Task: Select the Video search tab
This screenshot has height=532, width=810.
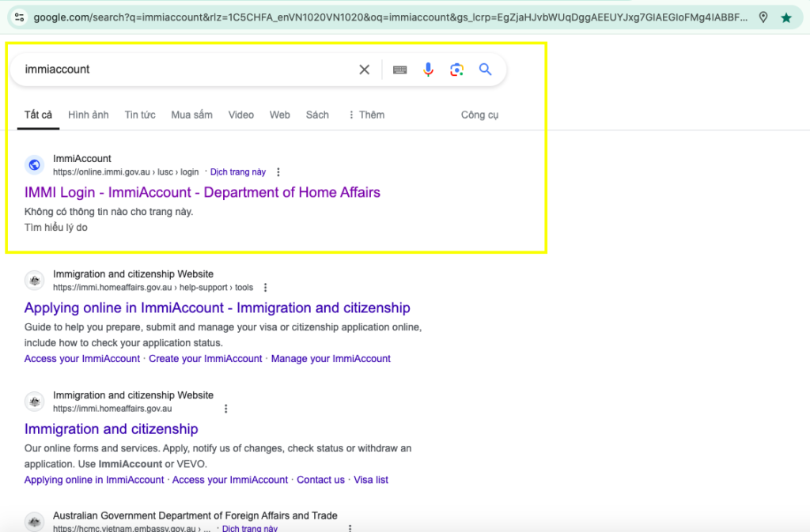Action: 241,115
